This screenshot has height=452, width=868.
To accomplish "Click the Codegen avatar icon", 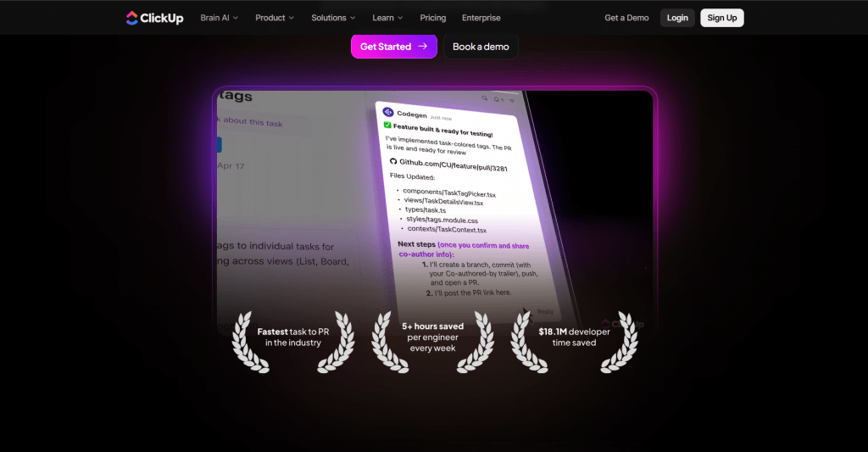I will 388,113.
